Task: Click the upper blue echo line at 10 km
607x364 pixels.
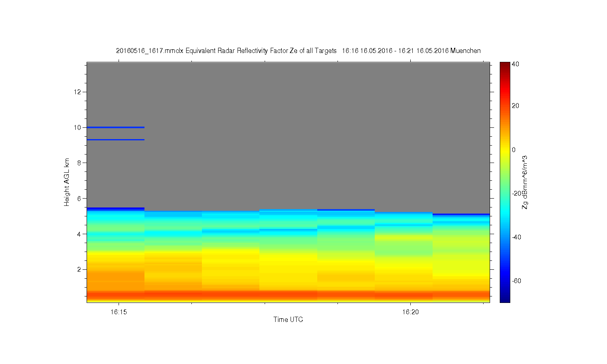Action: (116, 127)
